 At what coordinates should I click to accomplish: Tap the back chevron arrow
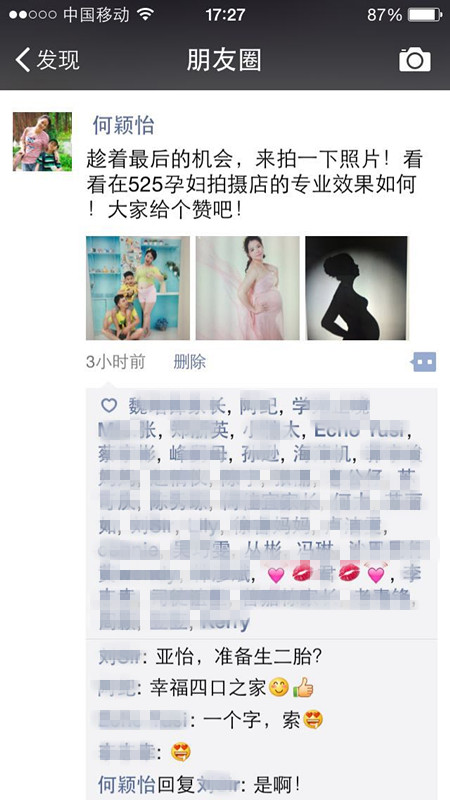[x=22, y=60]
